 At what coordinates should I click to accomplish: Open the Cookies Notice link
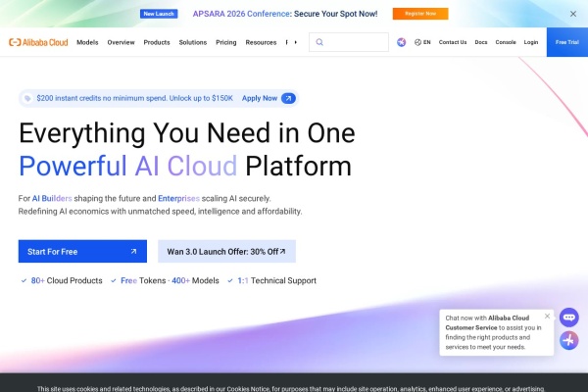[x=248, y=389]
